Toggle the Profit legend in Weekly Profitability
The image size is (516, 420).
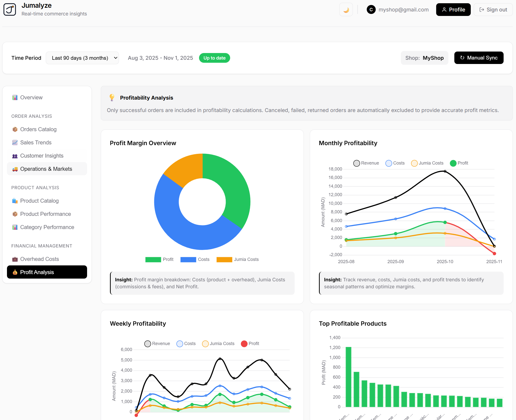tap(250, 344)
